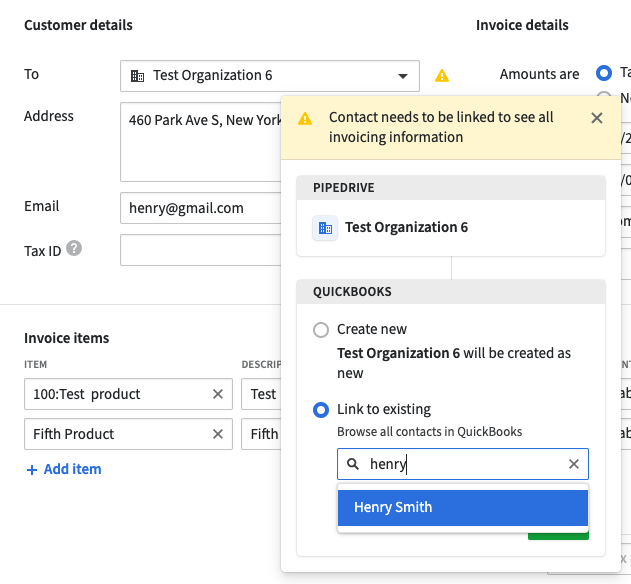Viewport: 631px width, 584px height.
Task: Click the magnifier icon in search field
Action: point(353,464)
